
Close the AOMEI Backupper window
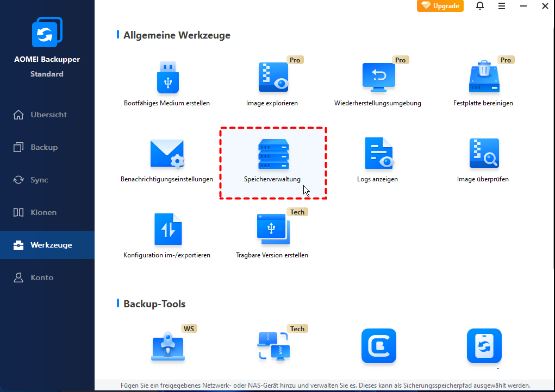click(545, 6)
